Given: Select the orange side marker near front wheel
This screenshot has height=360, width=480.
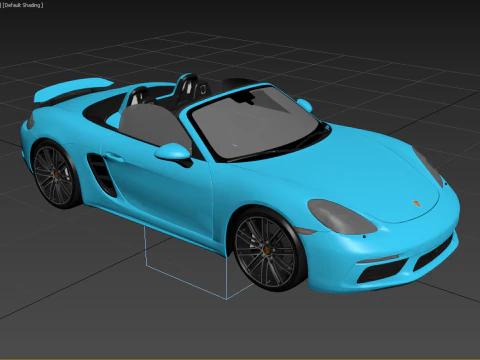Looking at the screenshot, I should (x=306, y=230).
